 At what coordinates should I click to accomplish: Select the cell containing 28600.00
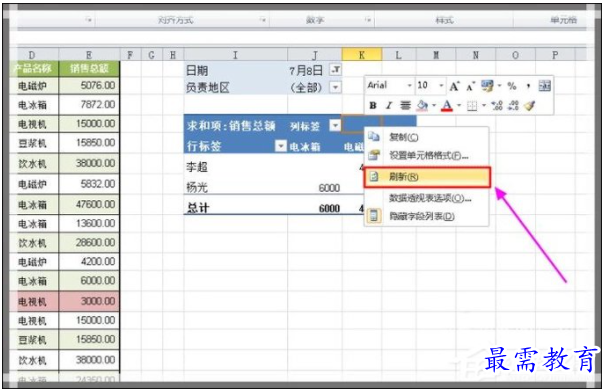pyautogui.click(x=89, y=242)
